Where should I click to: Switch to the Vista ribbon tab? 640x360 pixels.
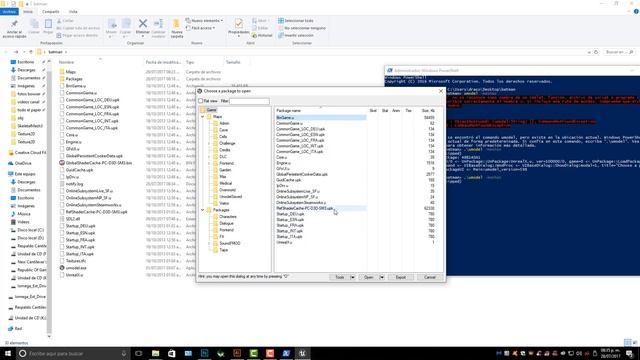(73, 12)
